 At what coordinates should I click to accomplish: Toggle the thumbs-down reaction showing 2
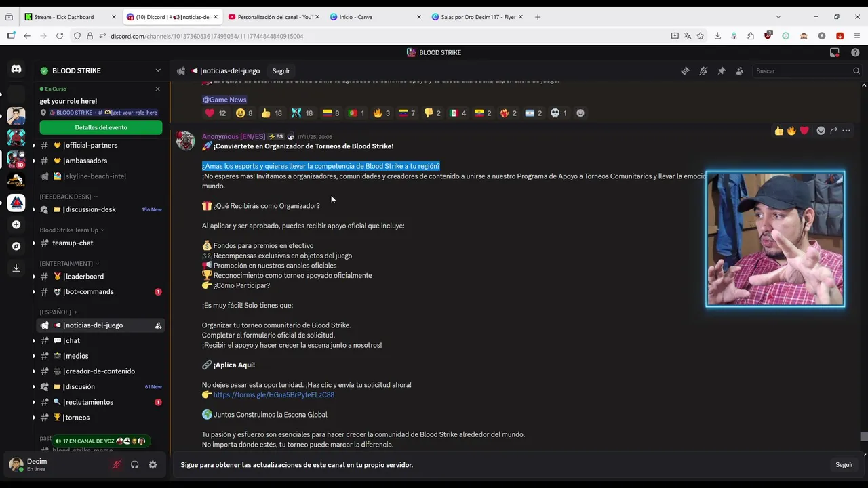(x=432, y=113)
